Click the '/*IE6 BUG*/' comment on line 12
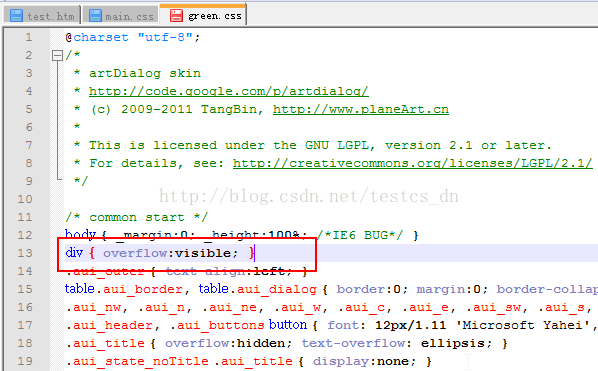Viewport: 598px width, 371px height. tap(360, 235)
